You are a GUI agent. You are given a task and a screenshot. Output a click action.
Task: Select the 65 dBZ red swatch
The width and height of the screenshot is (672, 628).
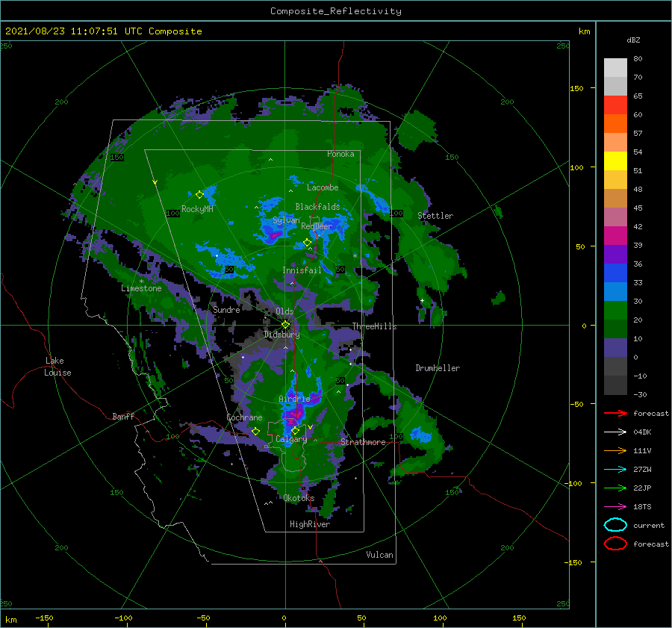pyautogui.click(x=615, y=105)
